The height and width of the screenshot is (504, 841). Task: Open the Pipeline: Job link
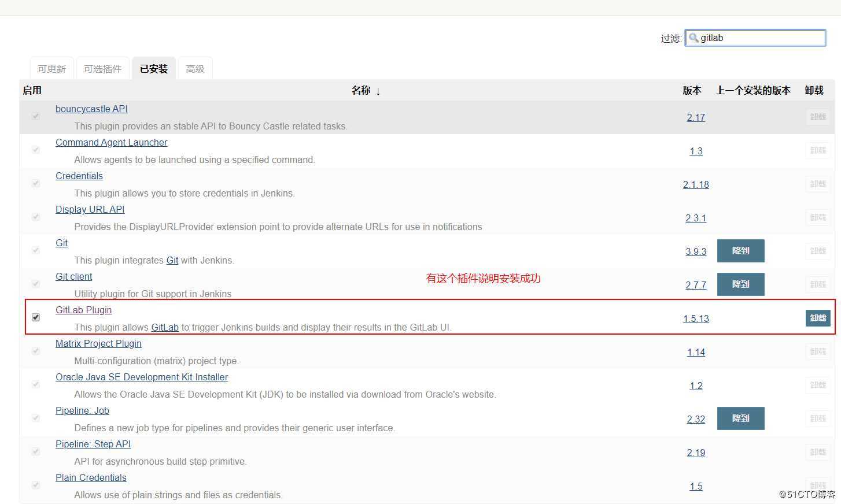coord(83,410)
